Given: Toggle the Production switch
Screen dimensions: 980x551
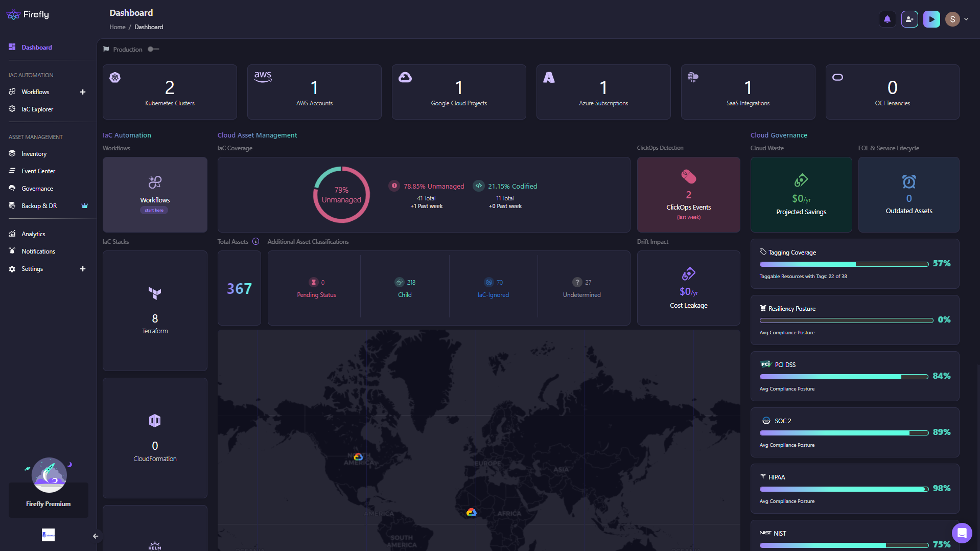Looking at the screenshot, I should pos(153,50).
